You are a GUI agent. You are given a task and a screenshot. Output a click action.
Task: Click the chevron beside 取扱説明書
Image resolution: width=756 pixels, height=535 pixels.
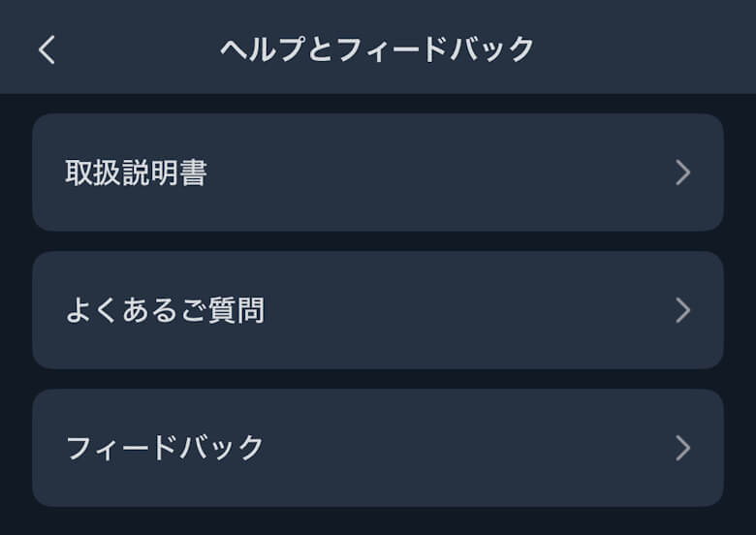coord(682,173)
